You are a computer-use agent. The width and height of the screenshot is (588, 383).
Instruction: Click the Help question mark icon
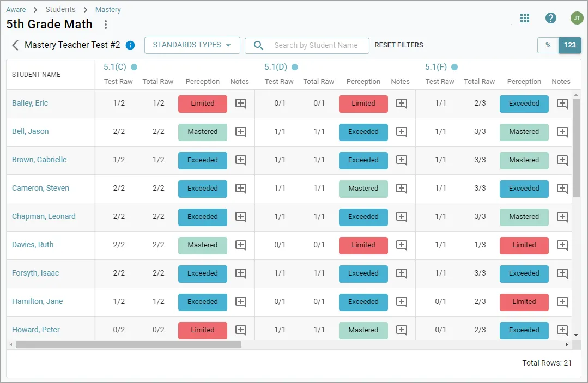pyautogui.click(x=550, y=17)
